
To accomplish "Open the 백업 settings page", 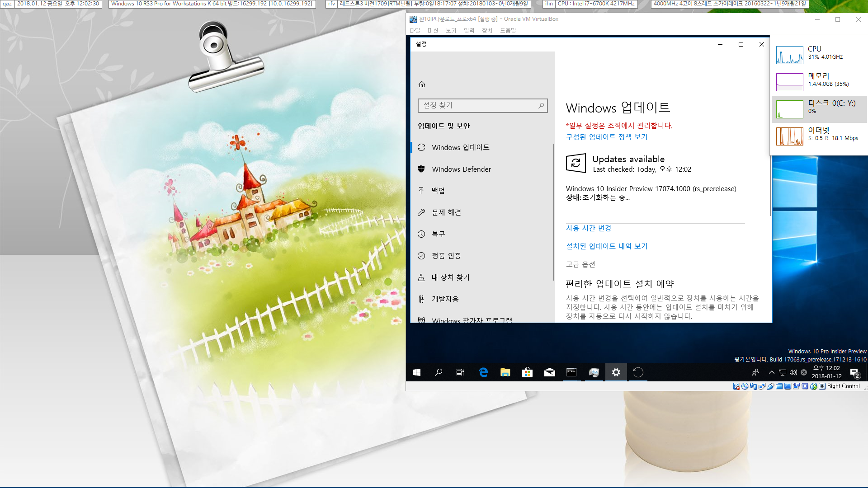I will pos(482,191).
